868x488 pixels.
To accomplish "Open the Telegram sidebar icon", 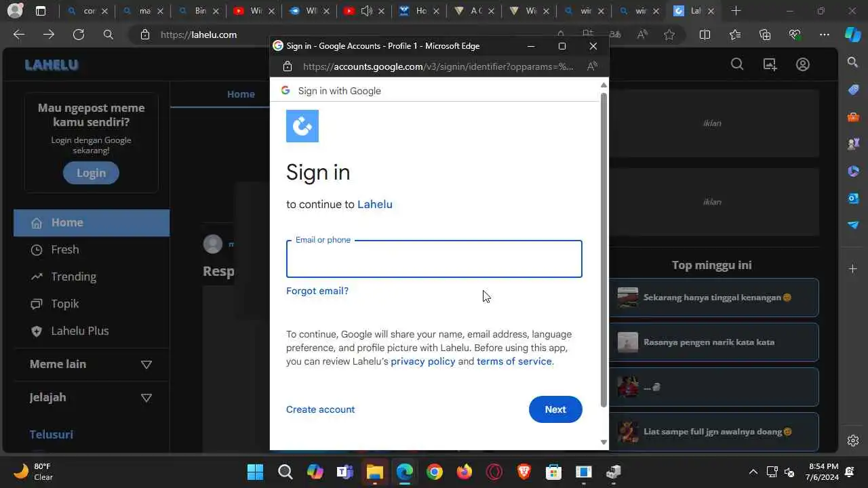I will point(853,225).
